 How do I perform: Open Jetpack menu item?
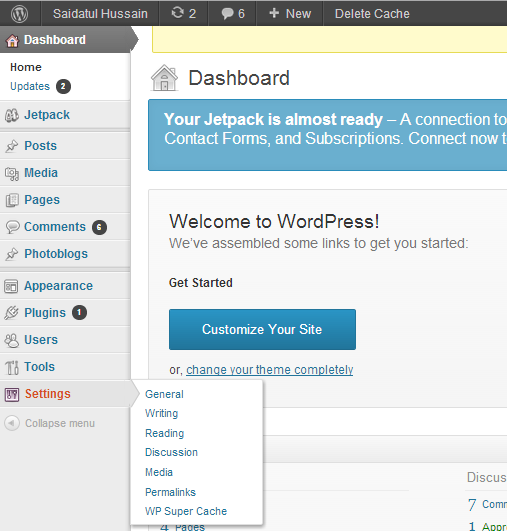pyautogui.click(x=47, y=115)
